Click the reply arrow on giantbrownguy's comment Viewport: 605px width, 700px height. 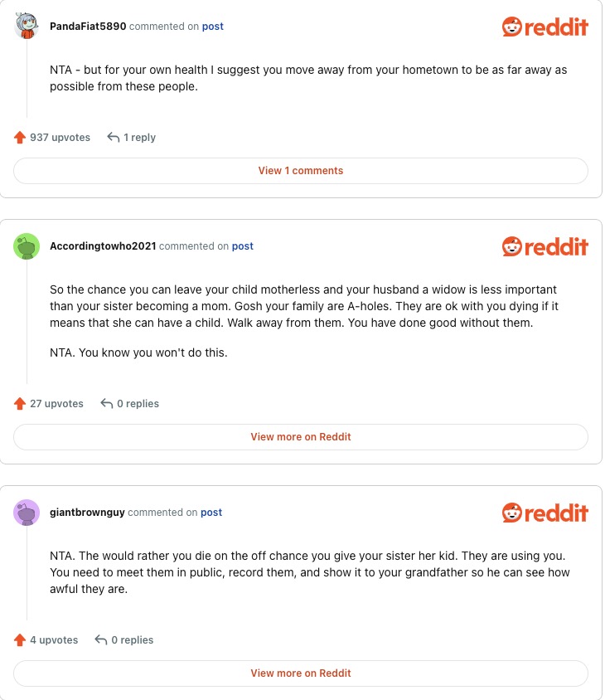click(x=101, y=640)
